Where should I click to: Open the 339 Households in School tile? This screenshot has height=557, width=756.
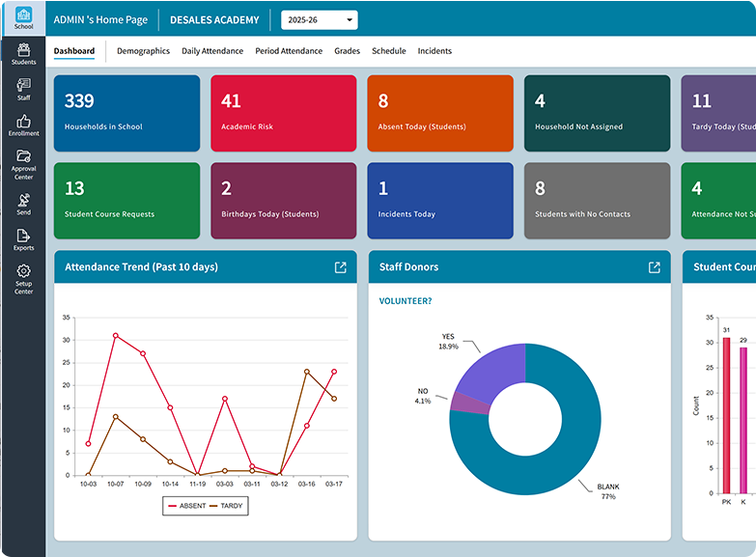point(126,113)
